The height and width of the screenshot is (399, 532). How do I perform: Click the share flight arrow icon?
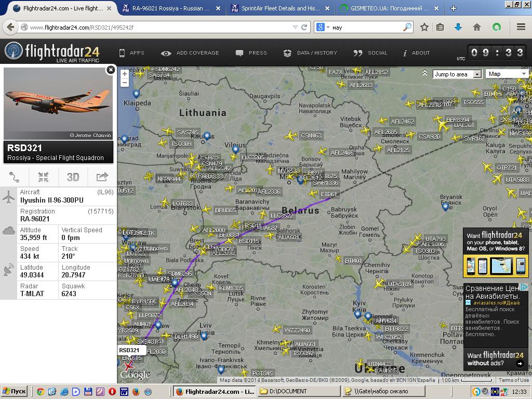click(x=102, y=177)
